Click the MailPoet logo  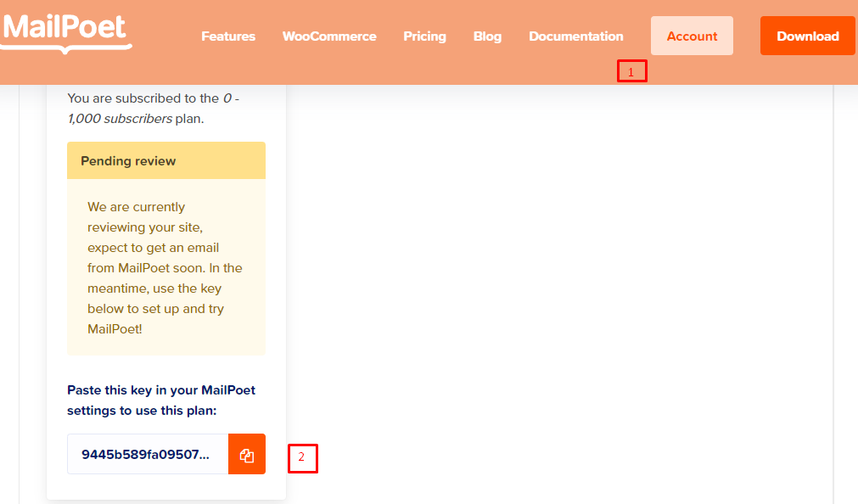65,33
